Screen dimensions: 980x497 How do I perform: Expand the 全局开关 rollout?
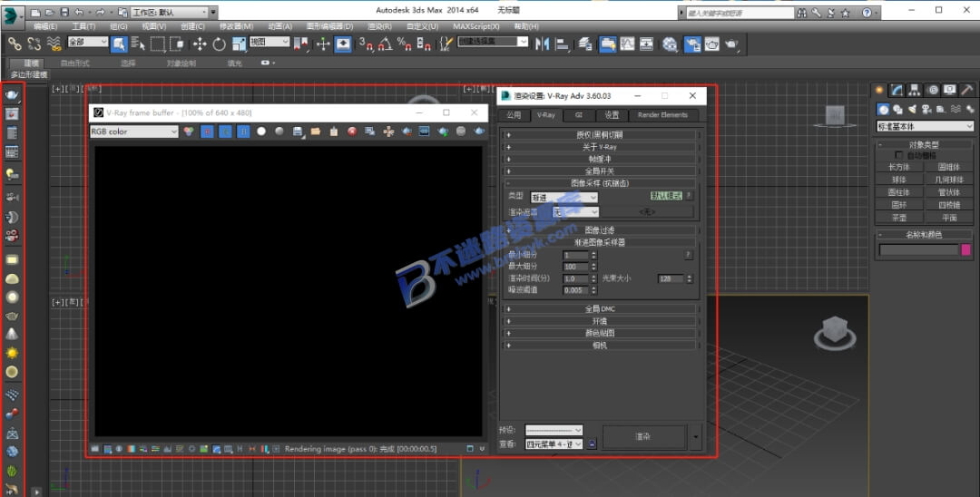point(600,171)
